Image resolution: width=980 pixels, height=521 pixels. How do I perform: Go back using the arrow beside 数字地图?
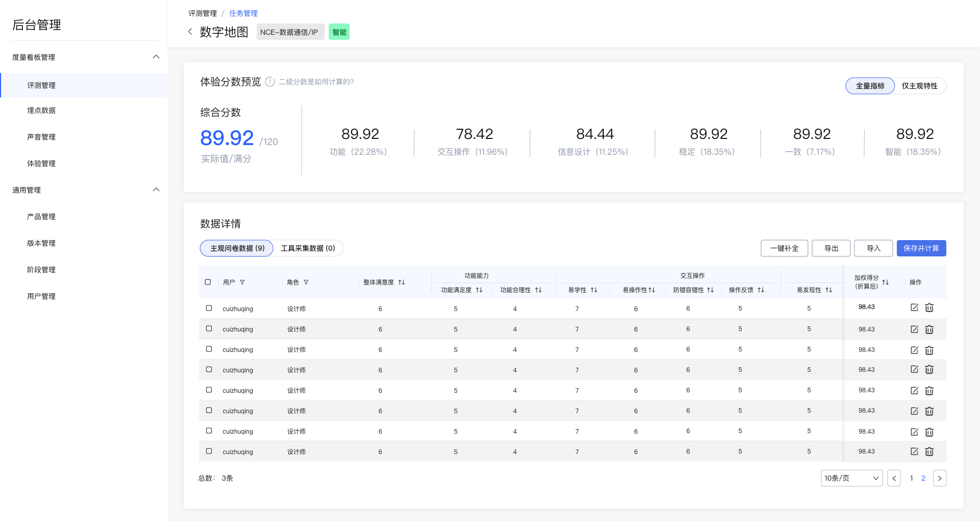click(190, 32)
